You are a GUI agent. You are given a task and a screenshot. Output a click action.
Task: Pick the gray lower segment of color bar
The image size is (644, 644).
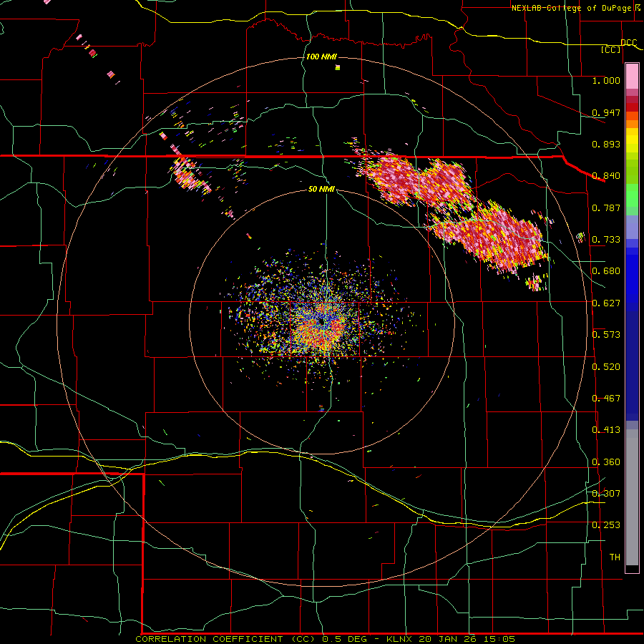tap(632, 497)
